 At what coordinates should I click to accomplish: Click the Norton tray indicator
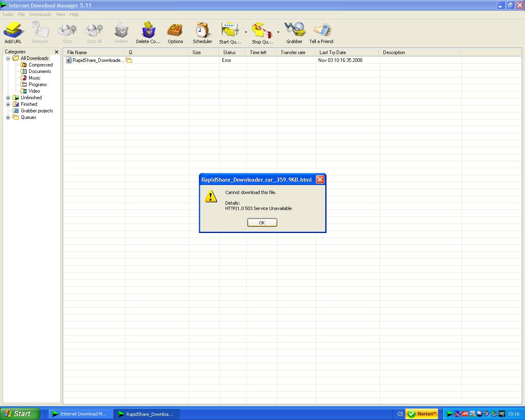[422, 414]
